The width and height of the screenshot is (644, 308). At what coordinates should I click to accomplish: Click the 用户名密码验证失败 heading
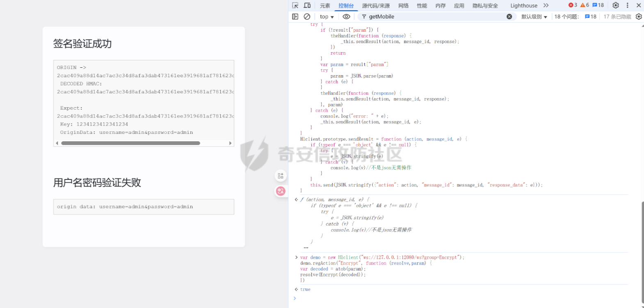97,182
